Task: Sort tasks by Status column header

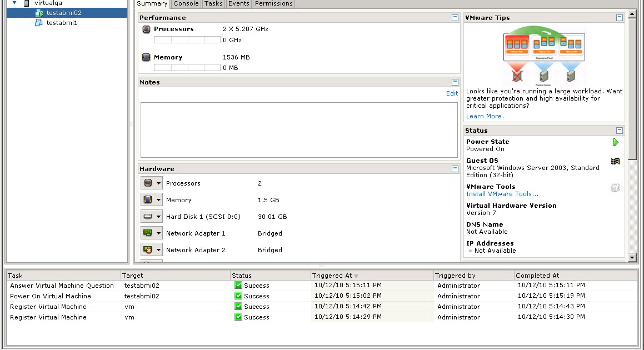Action: tap(271, 275)
